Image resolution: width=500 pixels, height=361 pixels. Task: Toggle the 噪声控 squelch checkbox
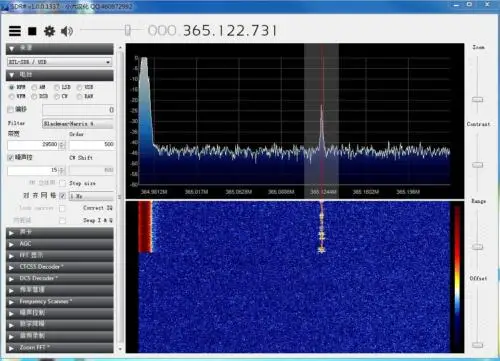point(10,157)
